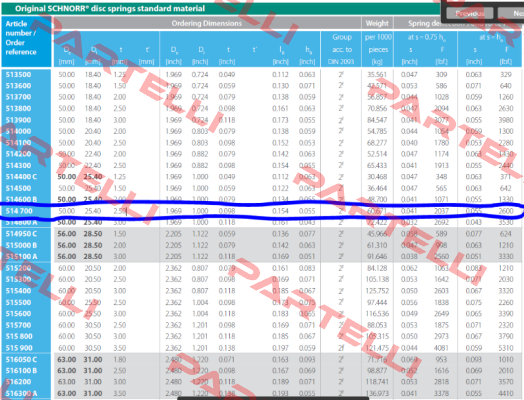This screenshot has height=400, width=524.
Task: Select article number 515000 B
Action: 21,245
